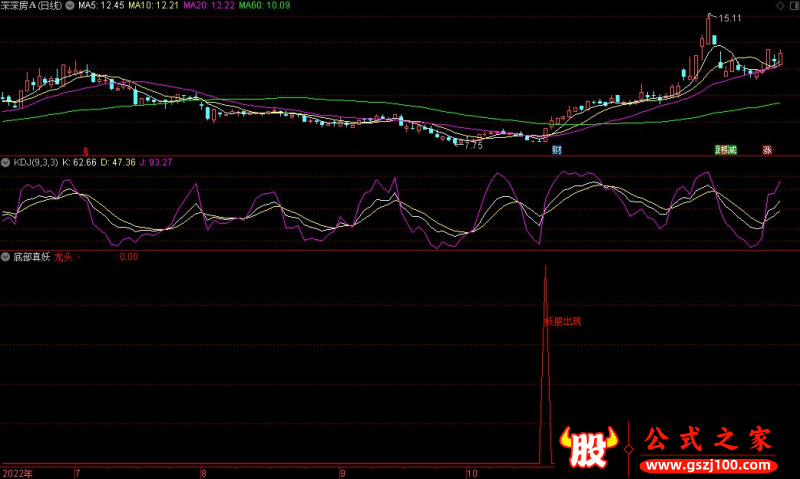This screenshot has height=479, width=800.
Task: Collapse the KDJ indicator panel arrow
Action: point(6,162)
